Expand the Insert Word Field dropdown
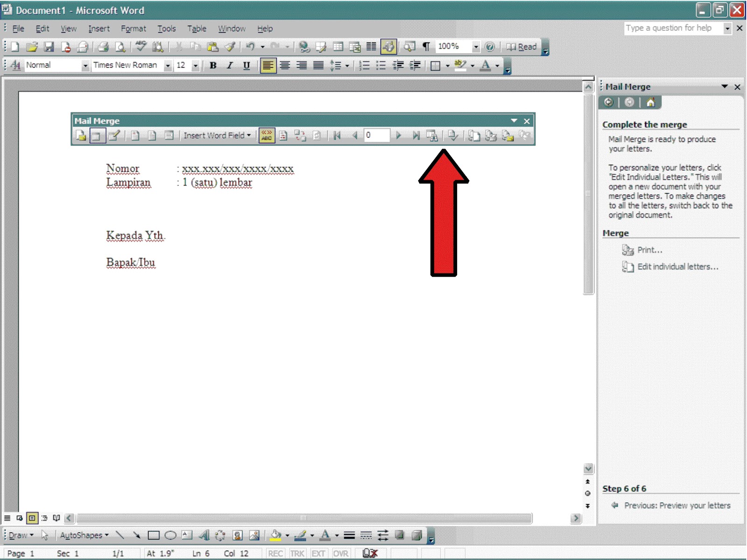747x560 pixels. tap(217, 135)
